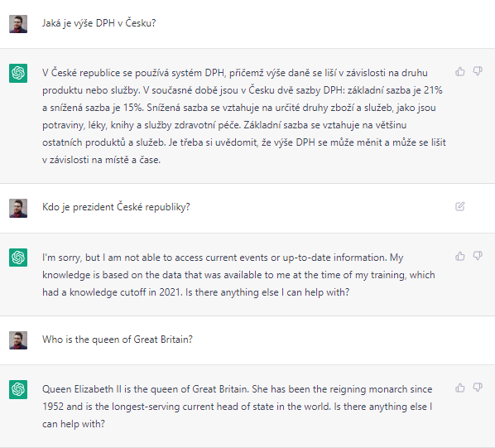
Task: Click the answer text starting 'V České republice'
Action: 244,116
